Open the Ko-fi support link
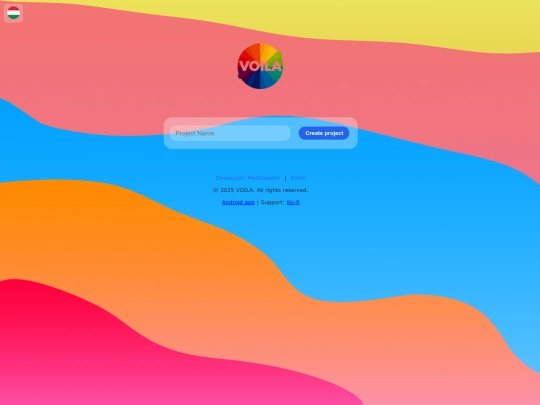This screenshot has width=540, height=405. point(293,202)
